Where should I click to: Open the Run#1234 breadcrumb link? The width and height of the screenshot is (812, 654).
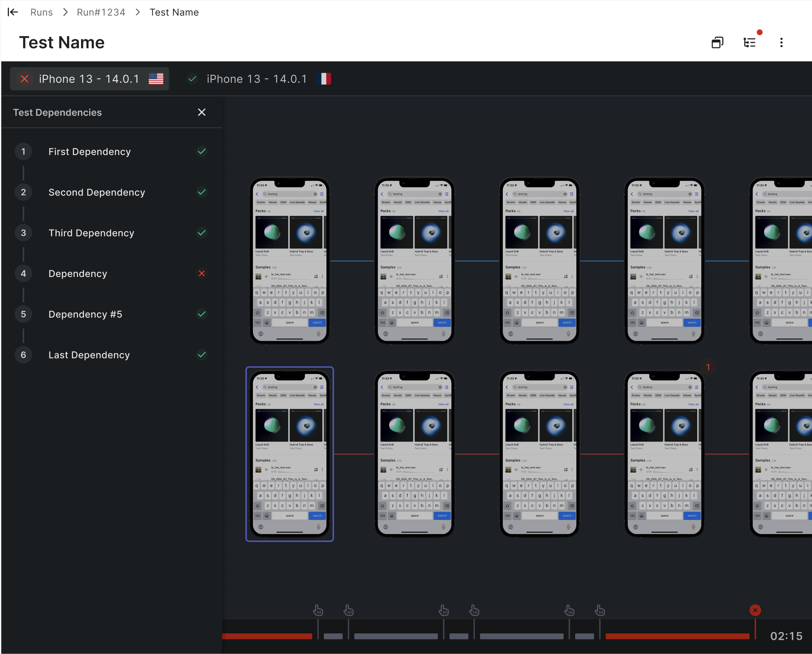101,12
